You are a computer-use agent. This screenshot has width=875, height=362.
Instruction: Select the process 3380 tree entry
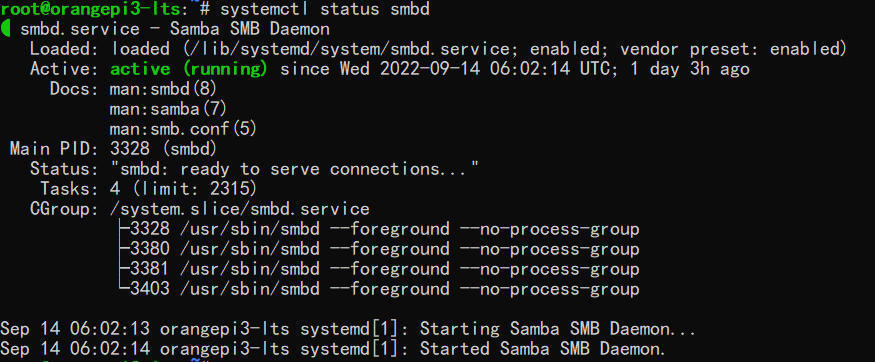[379, 249]
